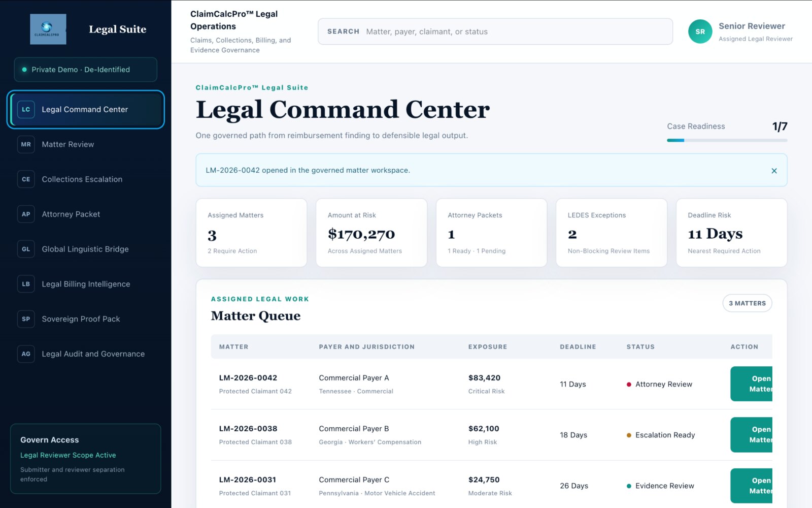The width and height of the screenshot is (812, 508).
Task: Navigate to Legal Billing Intelligence
Action: pos(85,284)
